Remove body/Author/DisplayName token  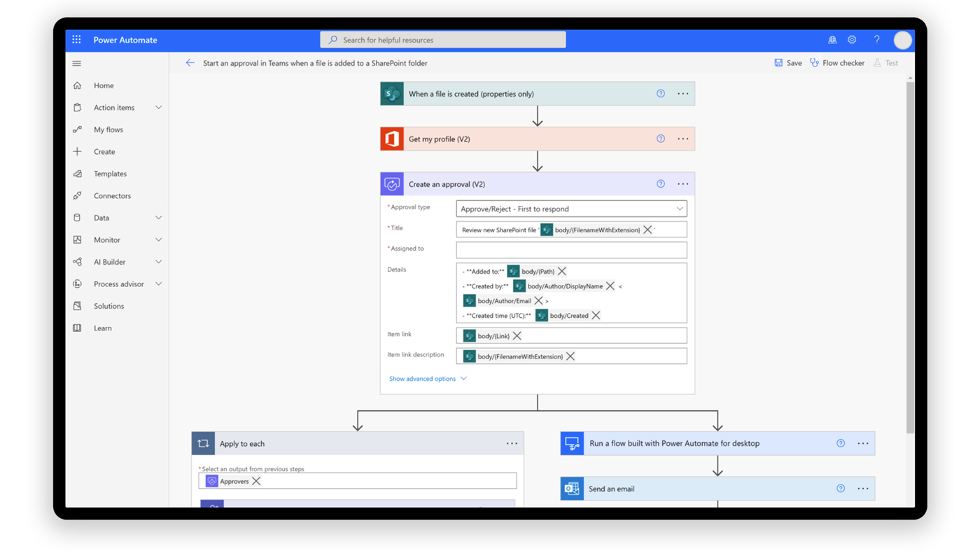[x=610, y=286]
